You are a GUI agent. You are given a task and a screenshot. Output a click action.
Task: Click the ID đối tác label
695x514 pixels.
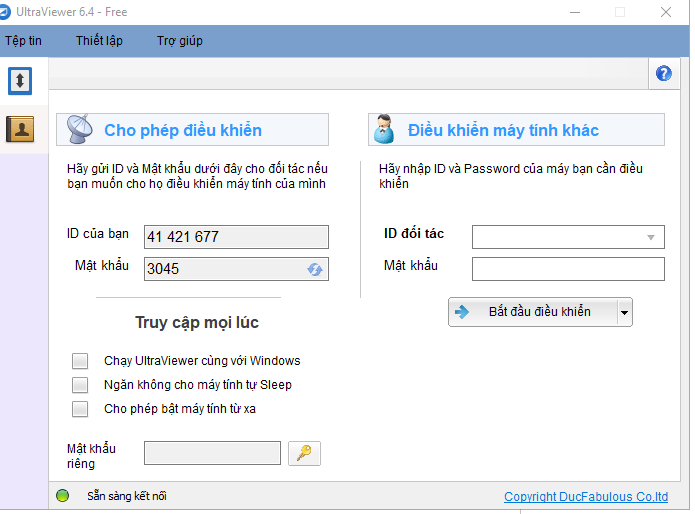pos(414,234)
